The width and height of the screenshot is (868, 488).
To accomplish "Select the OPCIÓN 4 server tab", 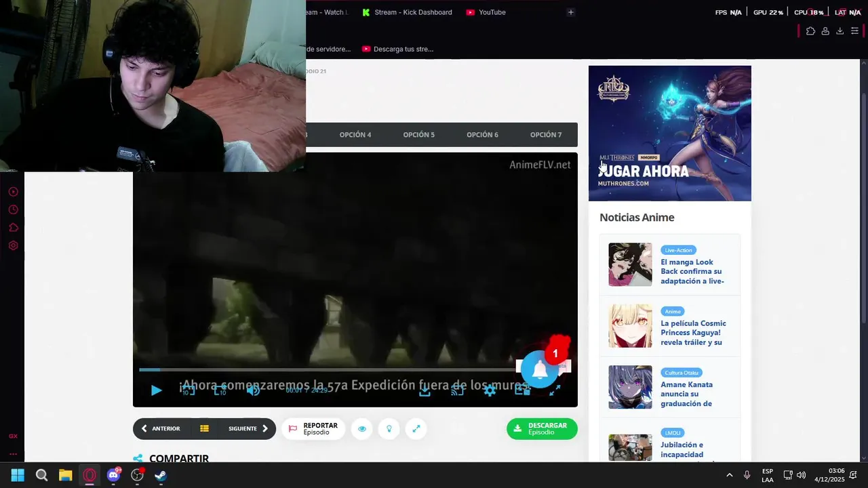I will [x=355, y=135].
